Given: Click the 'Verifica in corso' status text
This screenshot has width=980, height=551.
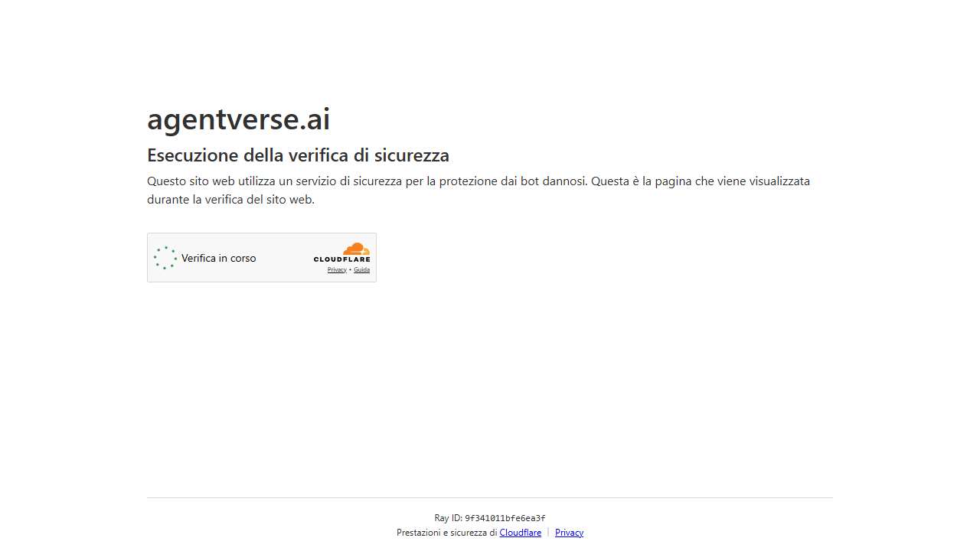Looking at the screenshot, I should [x=219, y=258].
